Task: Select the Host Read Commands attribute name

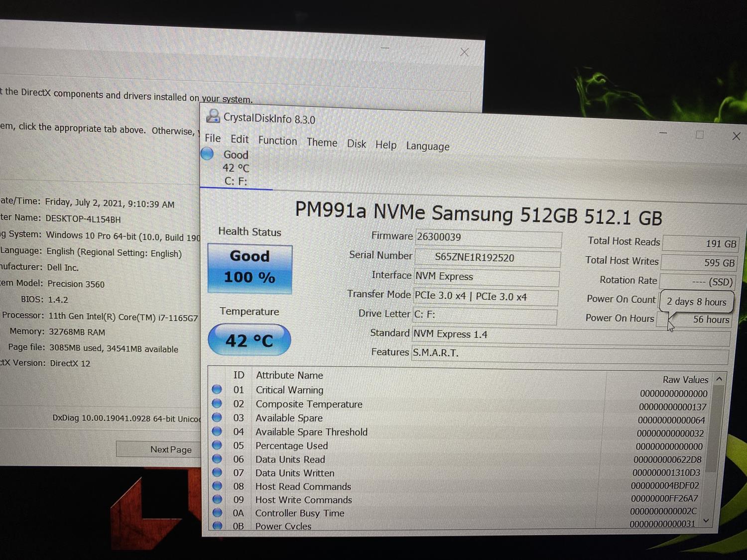Action: coord(303,486)
